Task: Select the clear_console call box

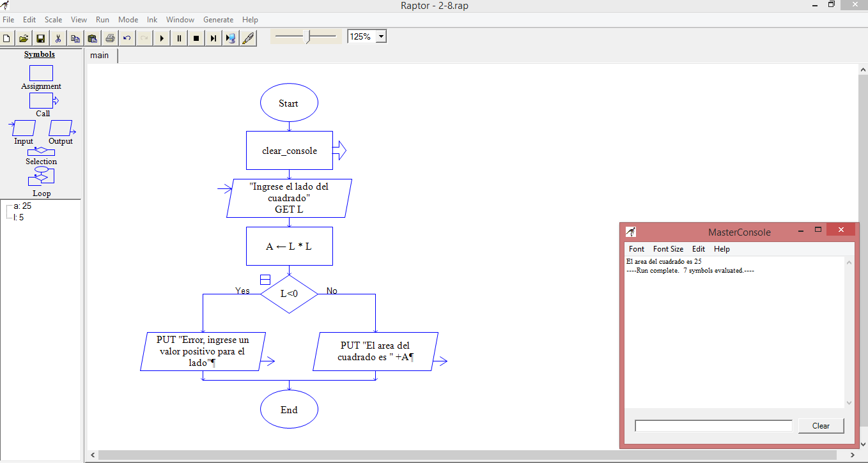Action: [290, 151]
